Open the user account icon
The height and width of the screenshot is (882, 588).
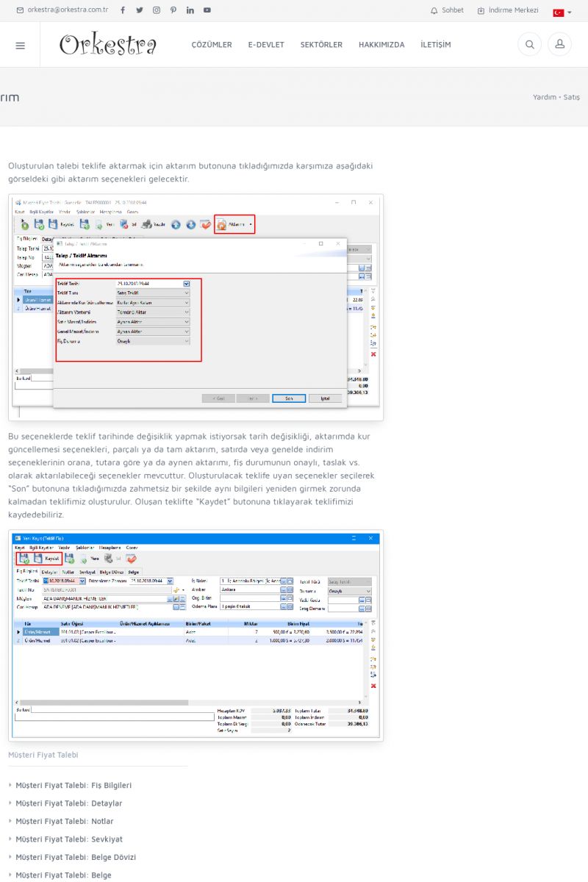(x=559, y=45)
